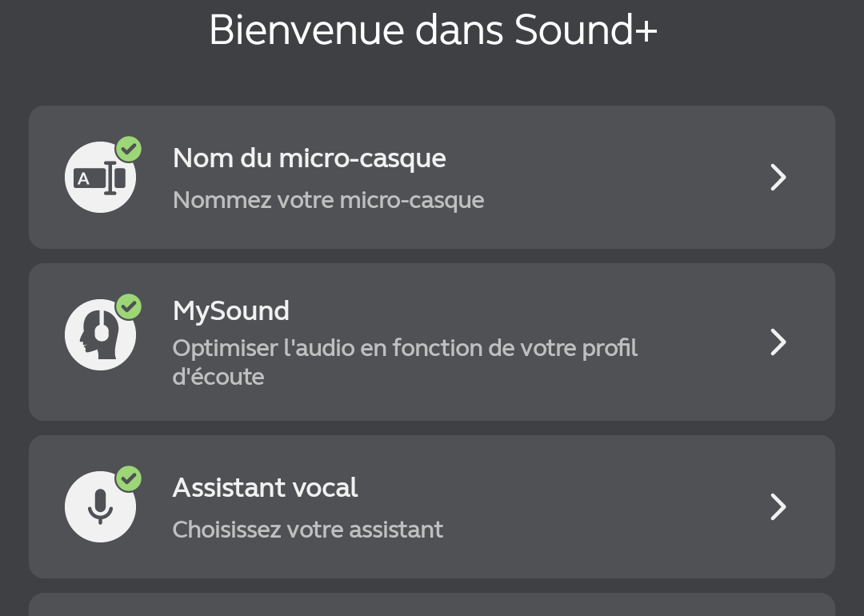Select the MySound title text
The width and height of the screenshot is (864, 616).
[x=231, y=312]
